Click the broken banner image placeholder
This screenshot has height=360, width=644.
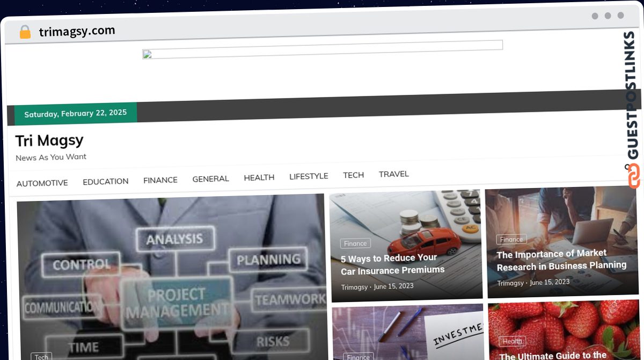[x=322, y=49]
